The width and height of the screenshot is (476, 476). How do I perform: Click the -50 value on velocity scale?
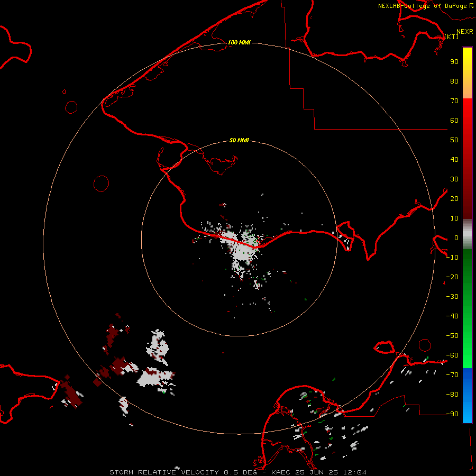coord(452,336)
